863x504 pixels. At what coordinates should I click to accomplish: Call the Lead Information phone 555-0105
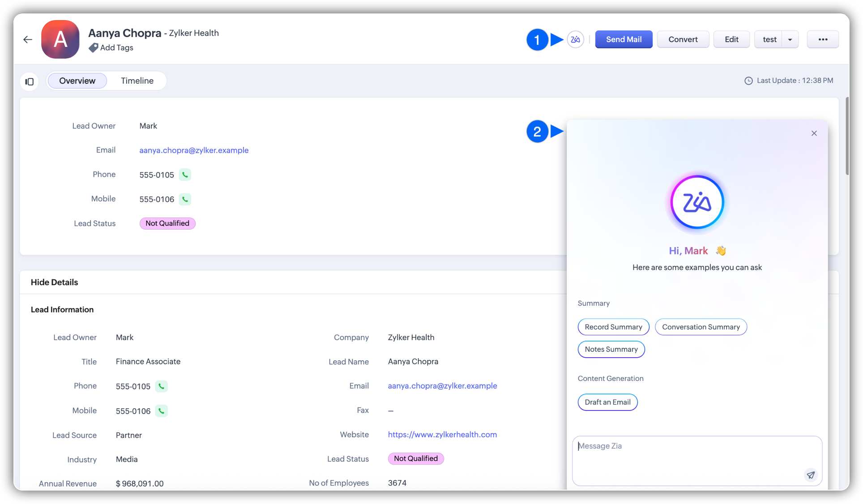[x=161, y=386]
